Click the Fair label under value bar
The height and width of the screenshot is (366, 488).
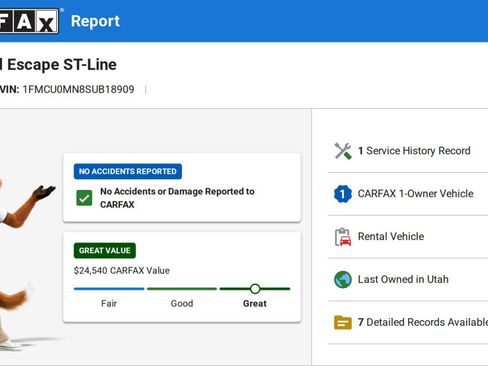(x=109, y=303)
